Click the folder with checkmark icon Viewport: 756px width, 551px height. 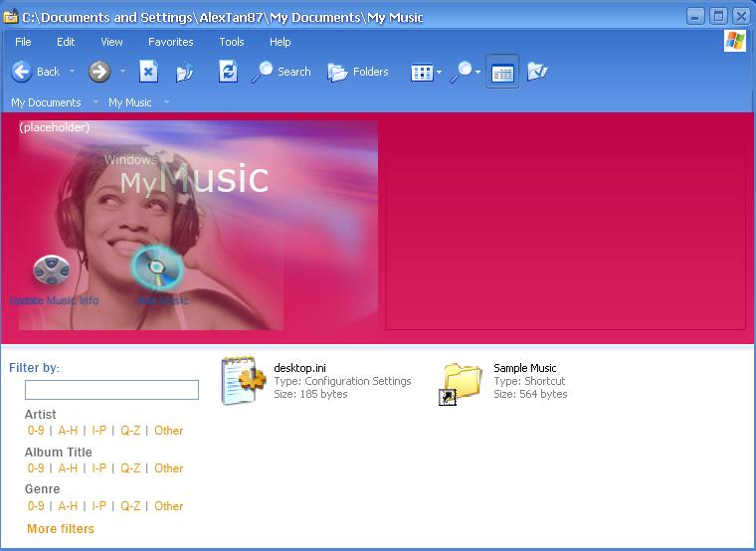tap(537, 72)
